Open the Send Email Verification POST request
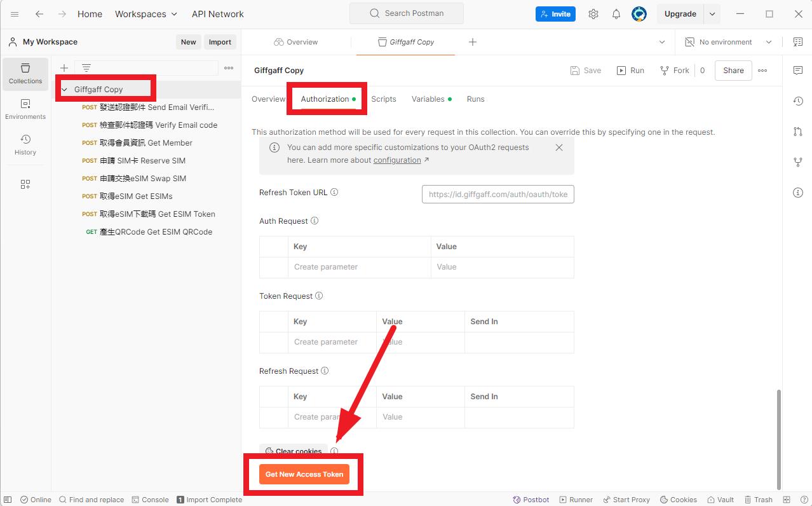The width and height of the screenshot is (812, 506). (149, 107)
